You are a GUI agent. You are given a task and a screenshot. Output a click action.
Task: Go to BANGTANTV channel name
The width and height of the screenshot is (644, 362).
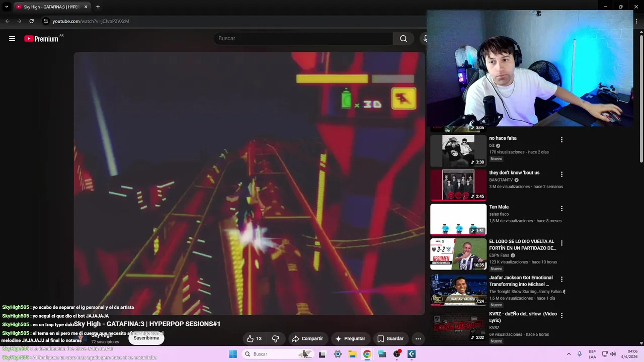click(x=501, y=180)
